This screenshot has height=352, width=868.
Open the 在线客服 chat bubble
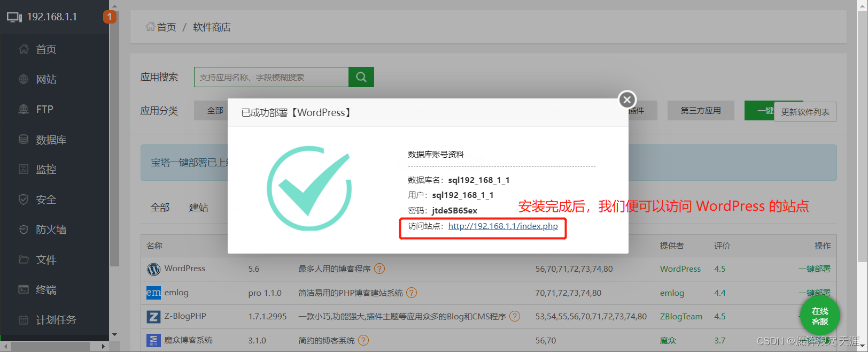pyautogui.click(x=820, y=316)
